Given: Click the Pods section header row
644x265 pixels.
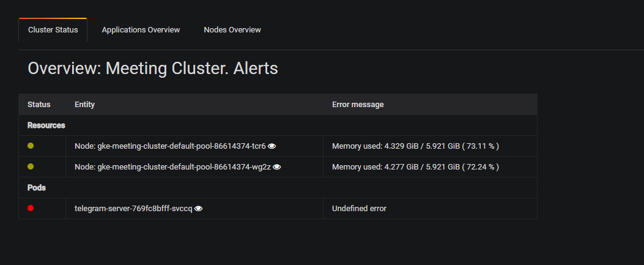Looking at the screenshot, I should 278,188.
